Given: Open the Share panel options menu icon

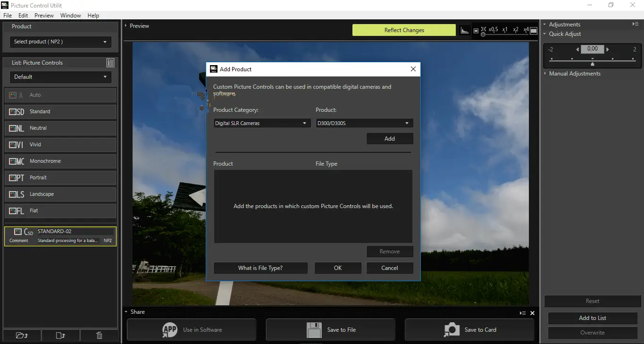Looking at the screenshot, I should point(523,313).
